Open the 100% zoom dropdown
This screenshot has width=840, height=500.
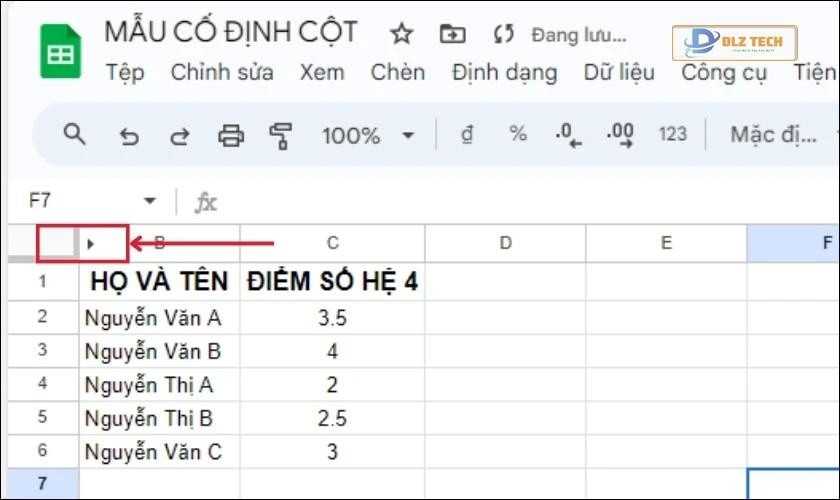point(367,135)
